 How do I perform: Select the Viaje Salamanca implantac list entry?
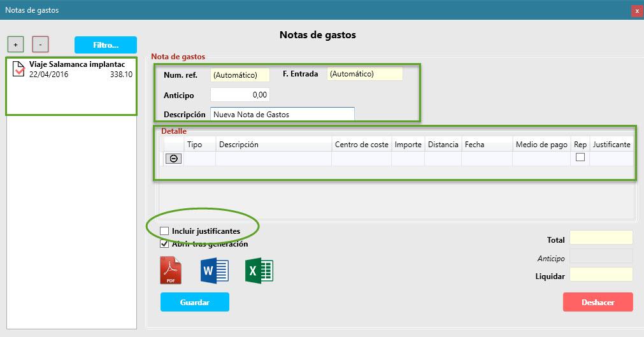coord(71,69)
